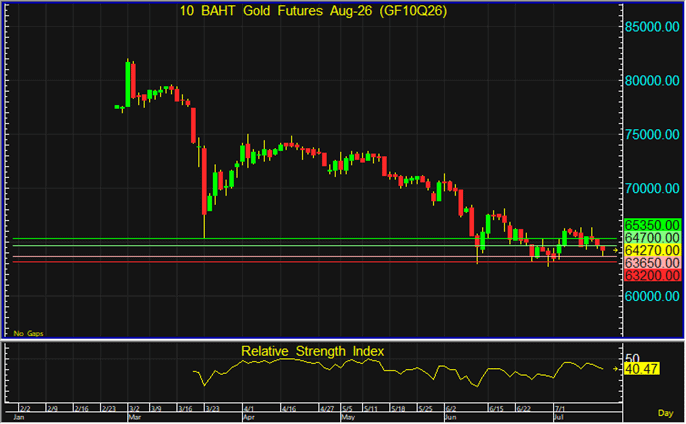Select the 3/9 date label
This screenshot has width=686, height=424.
(x=156, y=409)
